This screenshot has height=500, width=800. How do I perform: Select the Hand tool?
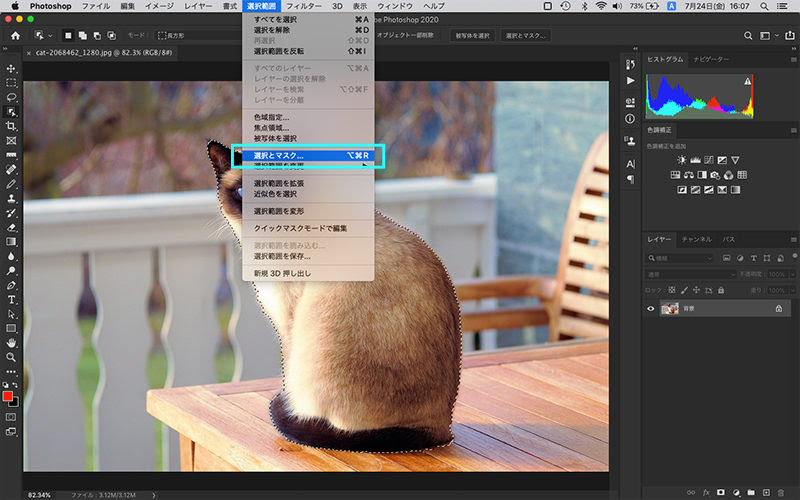[11, 343]
